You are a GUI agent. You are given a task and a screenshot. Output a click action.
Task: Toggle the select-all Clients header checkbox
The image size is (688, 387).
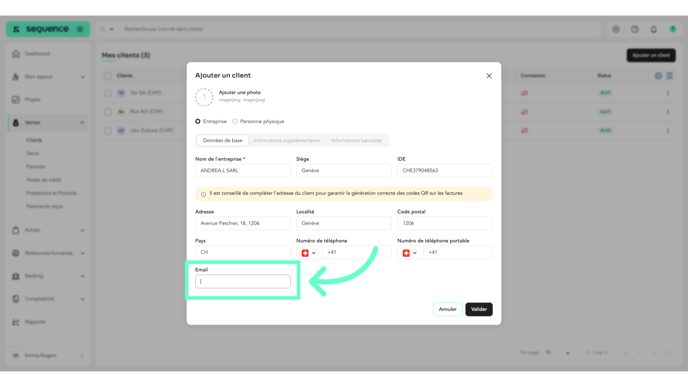[x=108, y=75]
